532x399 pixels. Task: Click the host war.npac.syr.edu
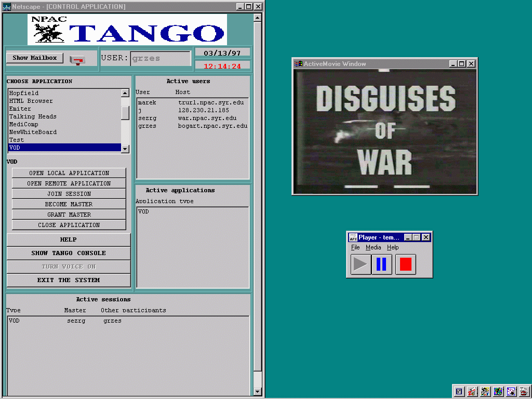[207, 118]
